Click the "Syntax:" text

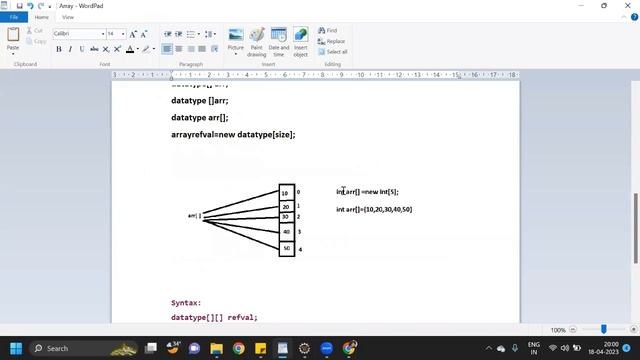pyautogui.click(x=186, y=303)
